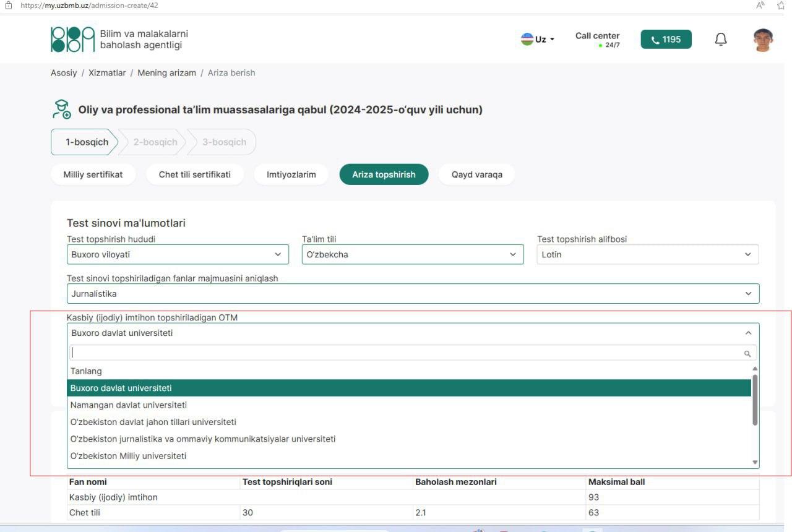792x532 pixels.
Task: Click the dropdown scroll down arrow
Action: pos(755,462)
